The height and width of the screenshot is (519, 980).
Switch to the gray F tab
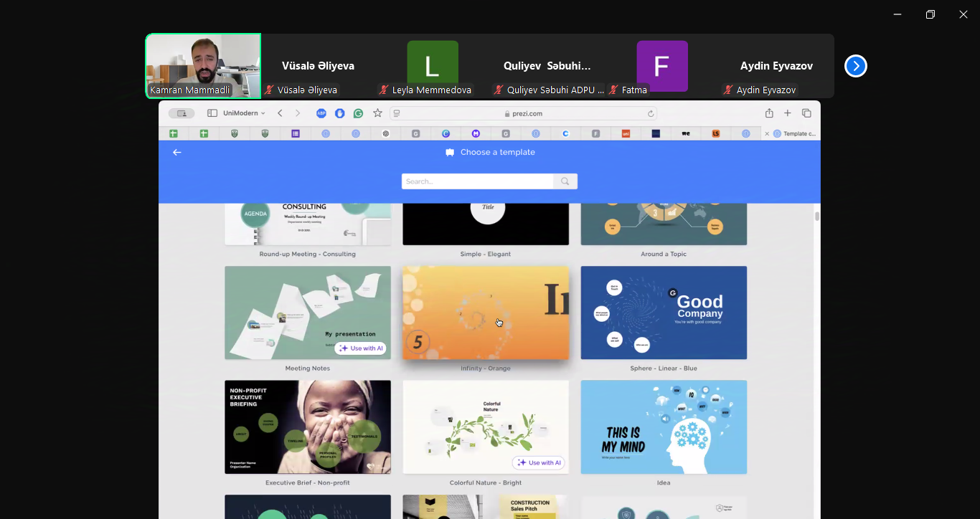(595, 133)
